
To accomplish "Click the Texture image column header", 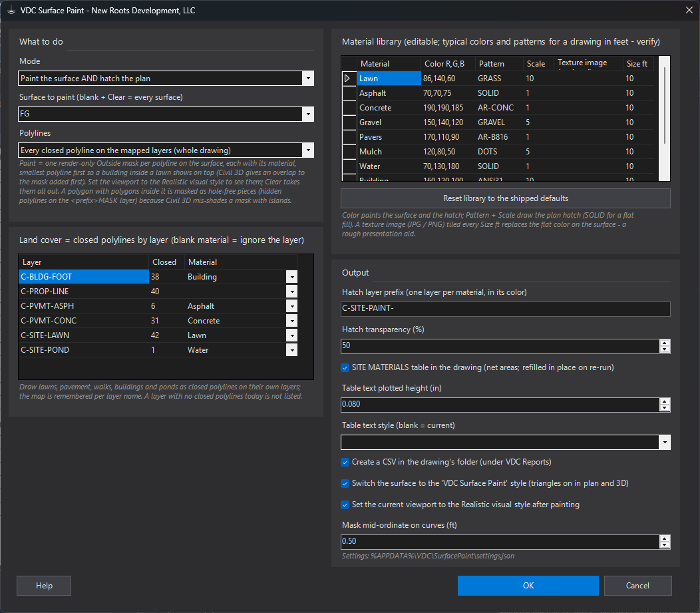I will [588, 64].
